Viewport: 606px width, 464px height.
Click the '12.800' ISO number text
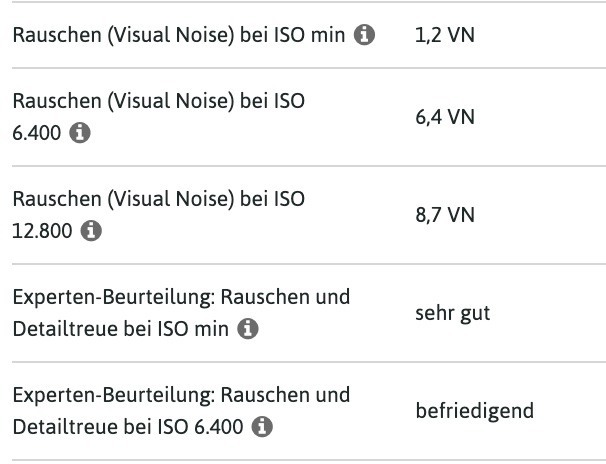[x=41, y=231]
